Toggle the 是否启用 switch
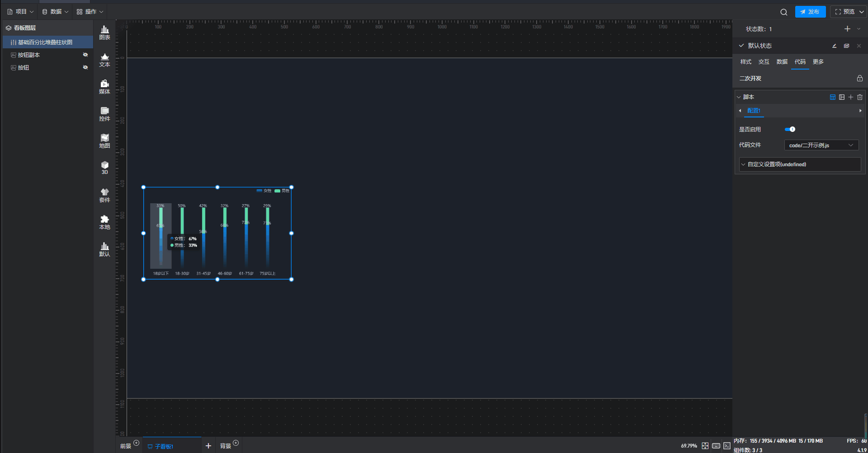Image resolution: width=868 pixels, height=453 pixels. click(x=790, y=129)
